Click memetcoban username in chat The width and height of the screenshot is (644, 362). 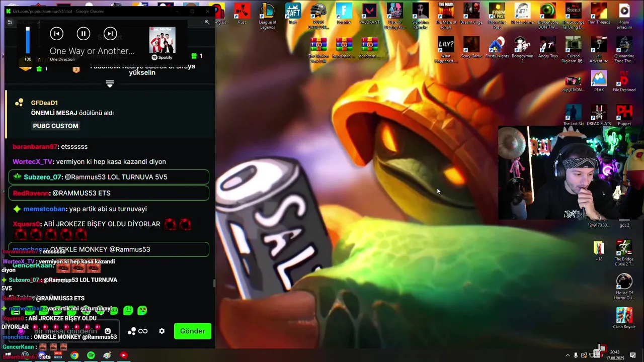click(44, 209)
